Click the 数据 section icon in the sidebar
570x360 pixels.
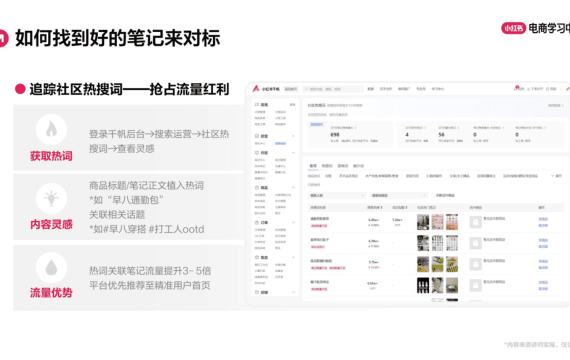pyautogui.click(x=257, y=257)
